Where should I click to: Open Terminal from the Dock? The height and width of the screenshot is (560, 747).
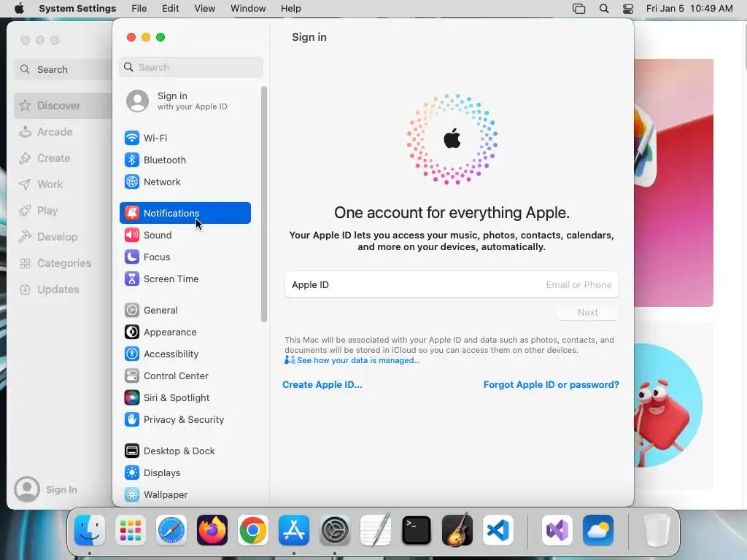pos(417,530)
